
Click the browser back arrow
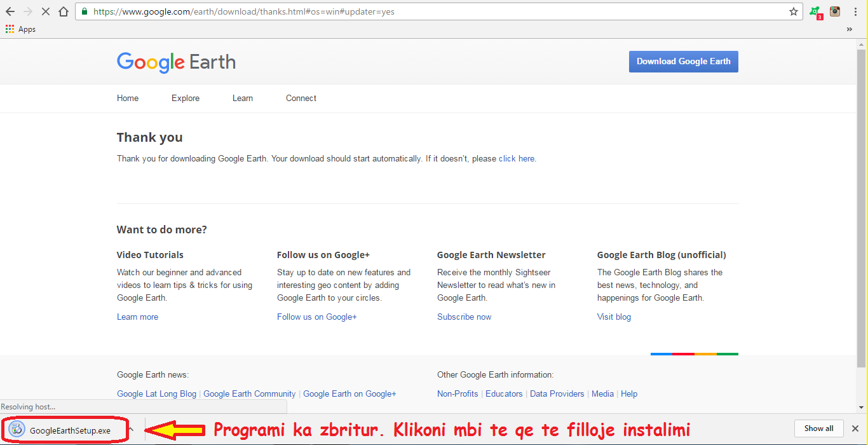10,11
